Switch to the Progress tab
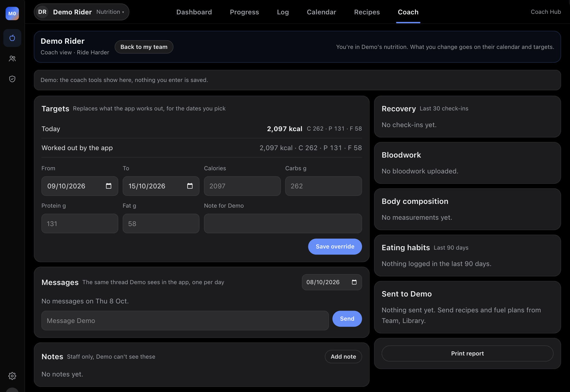 [x=244, y=12]
